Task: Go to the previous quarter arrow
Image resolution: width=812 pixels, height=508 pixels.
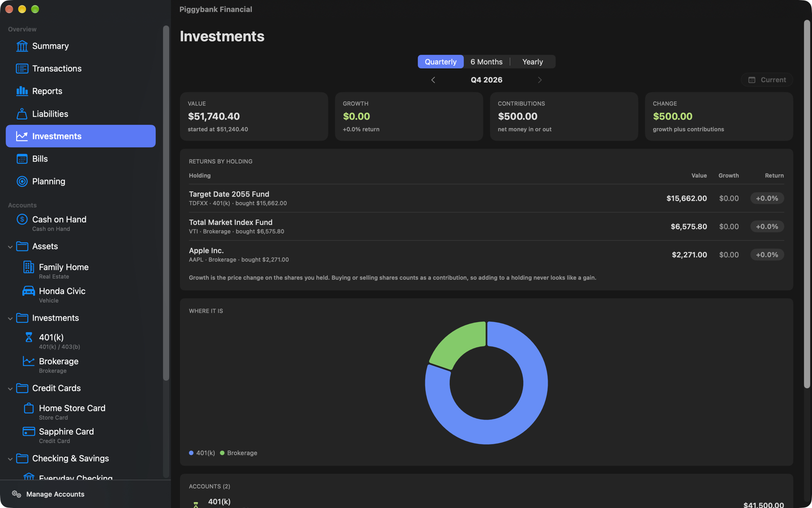Action: click(x=433, y=80)
